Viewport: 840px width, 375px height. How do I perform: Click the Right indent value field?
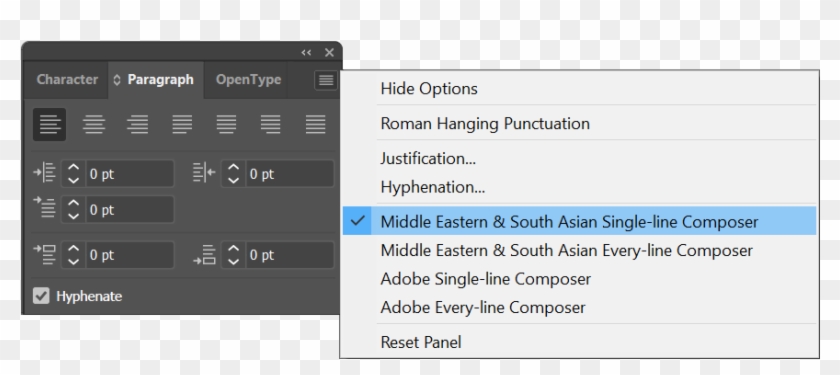click(x=290, y=174)
